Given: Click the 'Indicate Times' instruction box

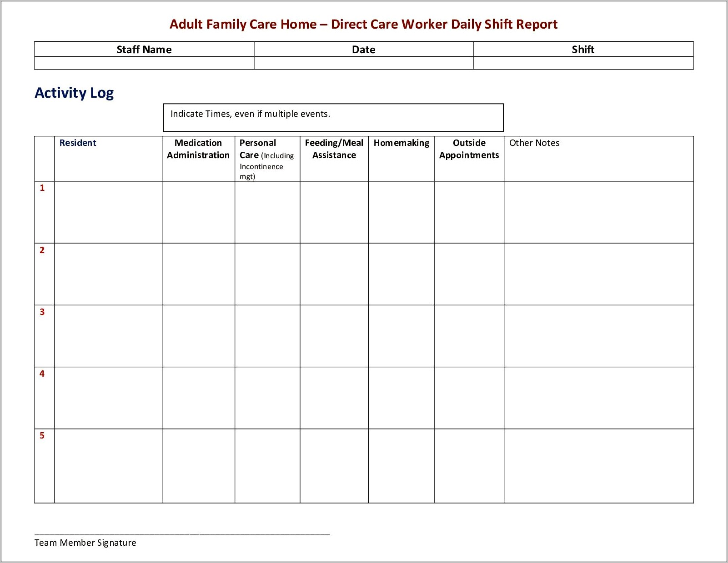Looking at the screenshot, I should pyautogui.click(x=333, y=118).
